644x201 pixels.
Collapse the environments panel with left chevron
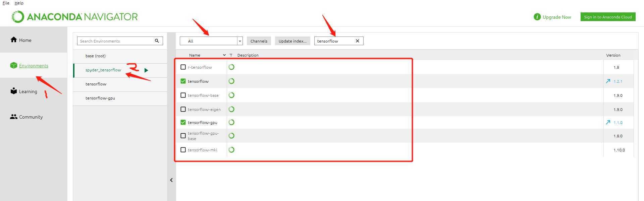[171, 180]
